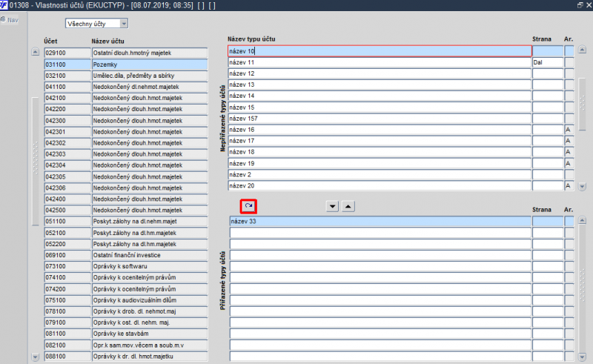Click the assigned types scrollbar thumb
593x364 pixels.
[x=583, y=290]
